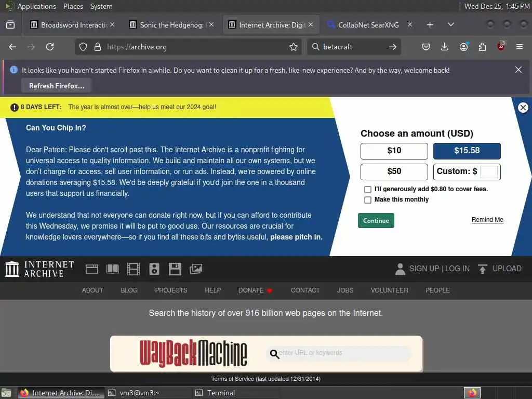Focus the Custom dollar amount field
Screen dimensions: 532x399
489,171
